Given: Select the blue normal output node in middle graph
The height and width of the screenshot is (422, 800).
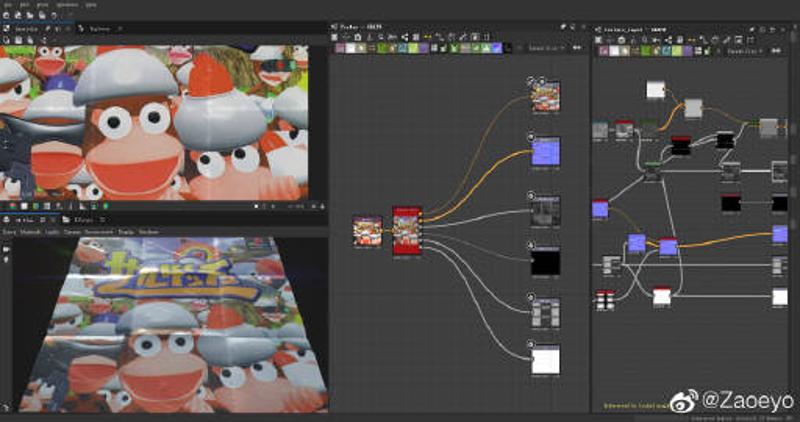Looking at the screenshot, I should tap(545, 151).
